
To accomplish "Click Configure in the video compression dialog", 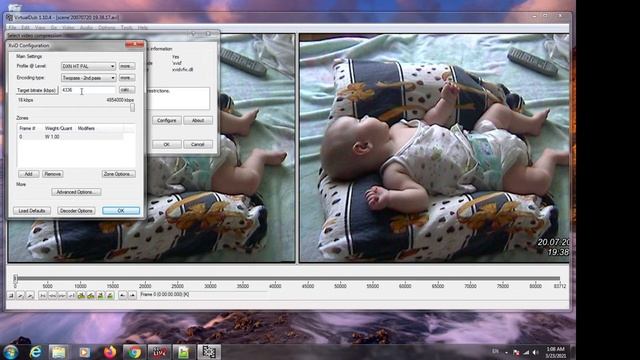I will click(x=167, y=120).
